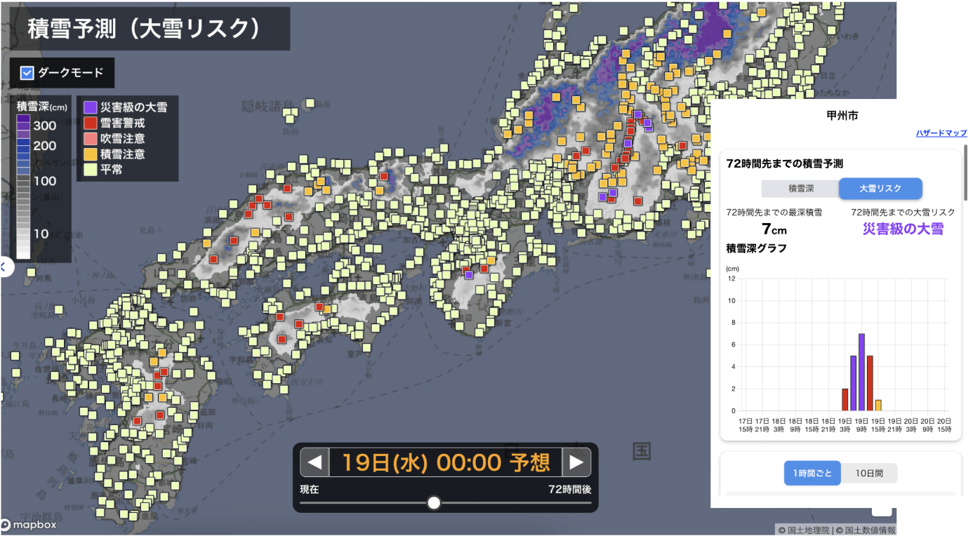Advance to next forecast time
The height and width of the screenshot is (536, 980).
pos(576,462)
